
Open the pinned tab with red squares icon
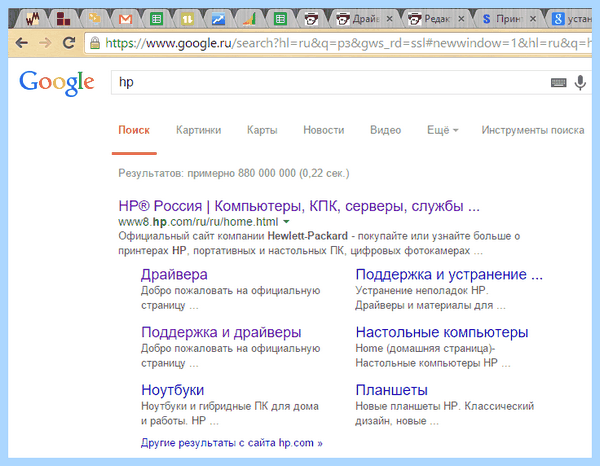click(x=63, y=19)
